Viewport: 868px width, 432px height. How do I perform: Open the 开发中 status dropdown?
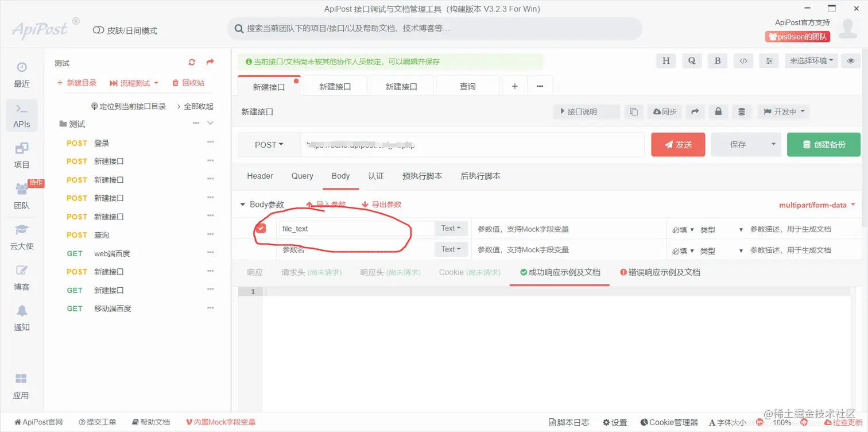point(784,112)
